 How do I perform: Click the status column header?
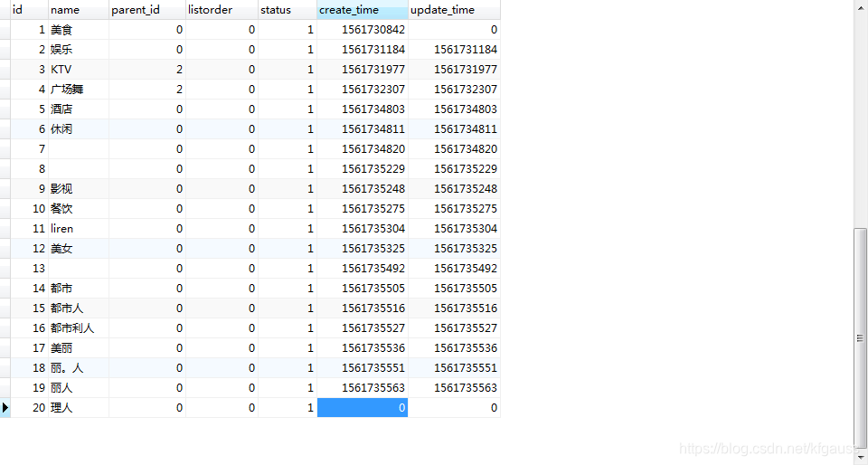point(288,10)
